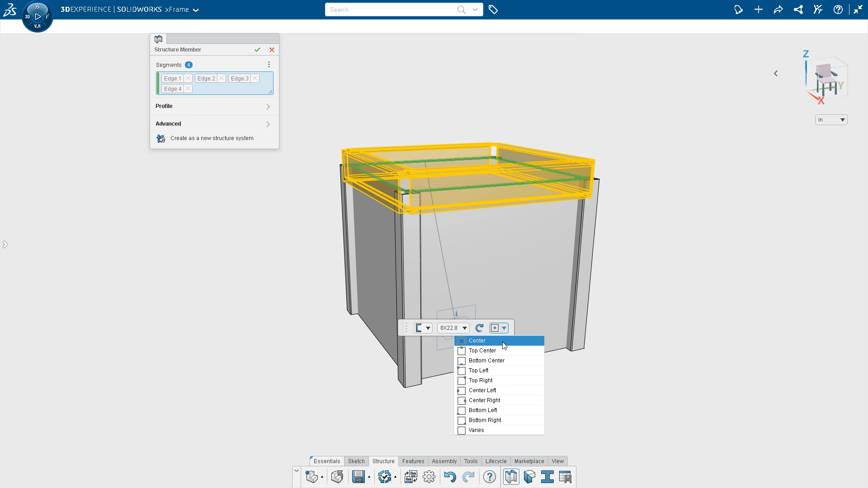Click the Structure Member tool icon
Screen dimensions: 868x488
pyautogui.click(x=511, y=477)
